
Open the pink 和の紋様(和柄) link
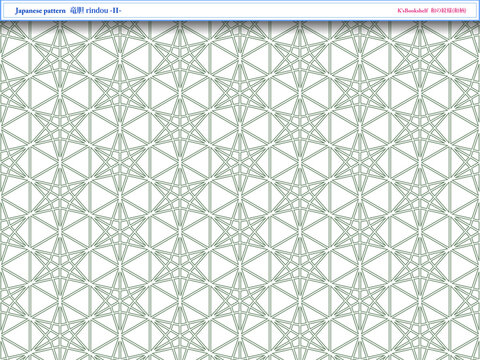(448, 10)
